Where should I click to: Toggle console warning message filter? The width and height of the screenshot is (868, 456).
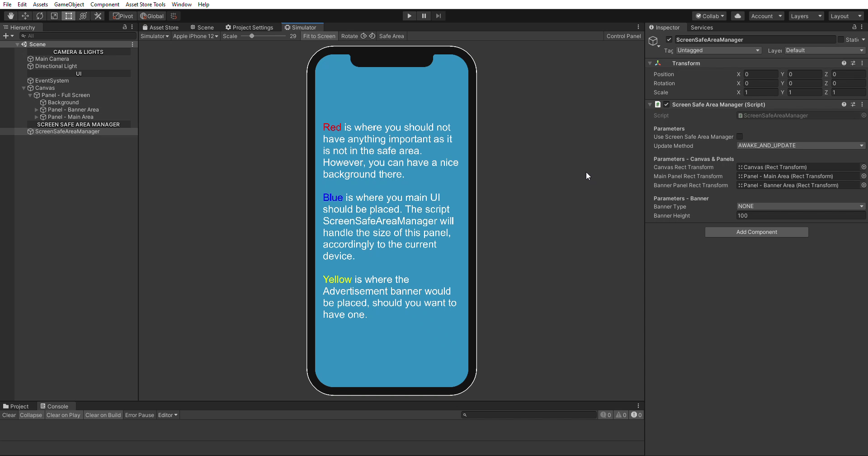click(x=621, y=415)
